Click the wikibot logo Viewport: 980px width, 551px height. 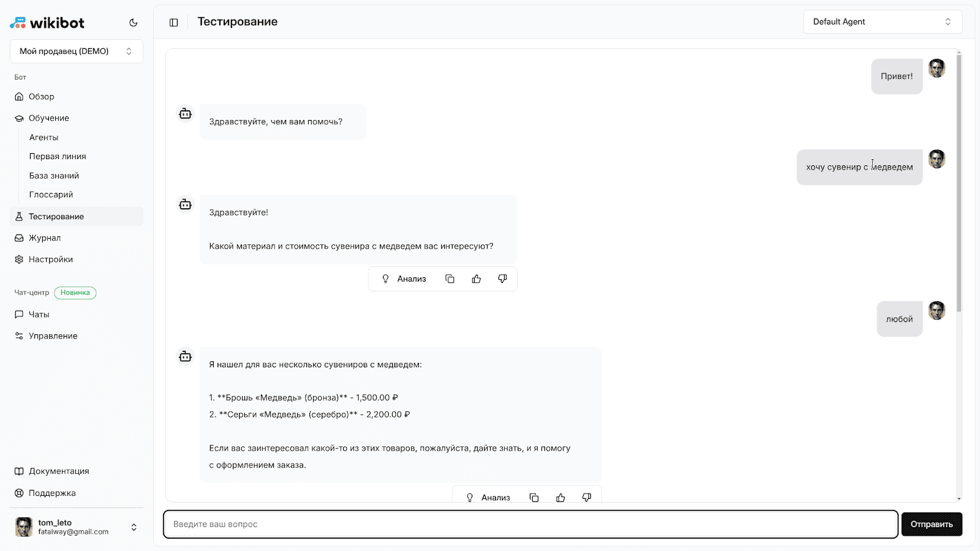click(x=47, y=23)
